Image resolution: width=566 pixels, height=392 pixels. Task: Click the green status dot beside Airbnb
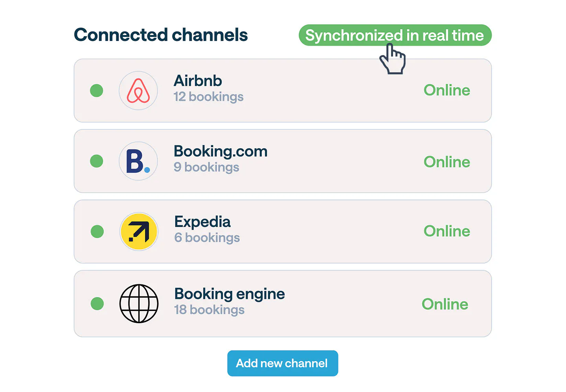[x=97, y=90]
